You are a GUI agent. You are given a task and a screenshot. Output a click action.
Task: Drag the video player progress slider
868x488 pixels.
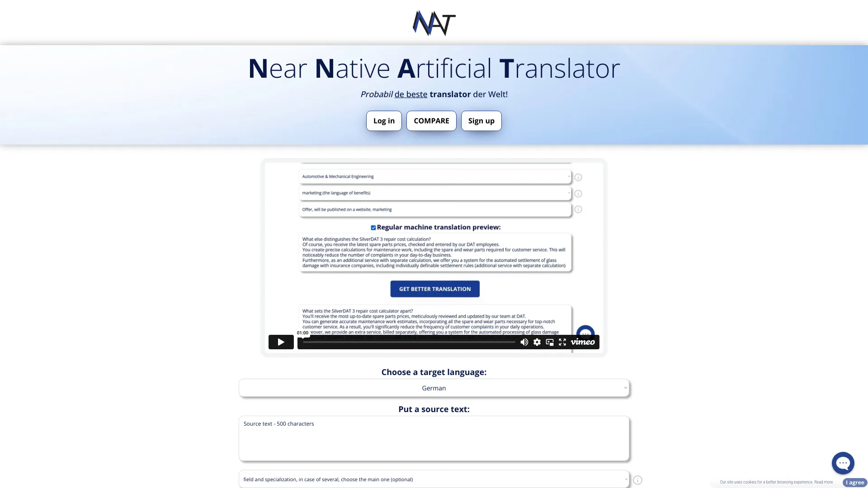click(303, 342)
